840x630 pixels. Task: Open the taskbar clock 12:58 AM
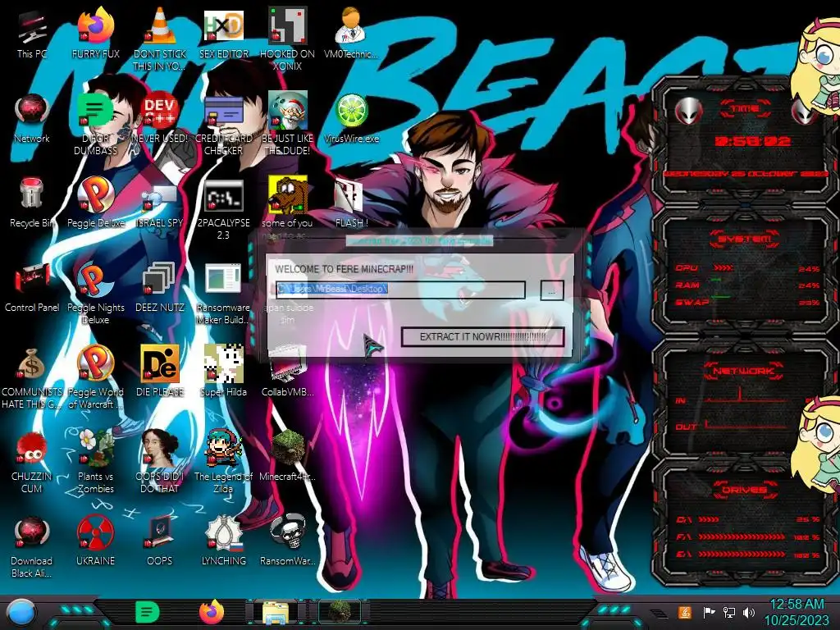[x=797, y=605]
